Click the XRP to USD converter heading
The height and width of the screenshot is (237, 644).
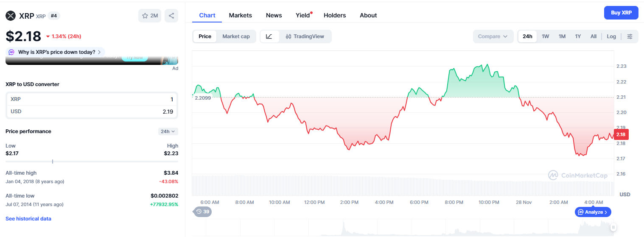pyautogui.click(x=32, y=84)
